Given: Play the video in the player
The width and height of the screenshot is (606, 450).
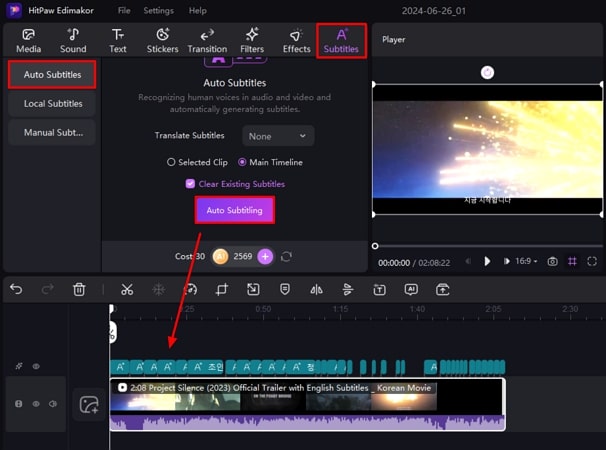Looking at the screenshot, I should point(487,261).
